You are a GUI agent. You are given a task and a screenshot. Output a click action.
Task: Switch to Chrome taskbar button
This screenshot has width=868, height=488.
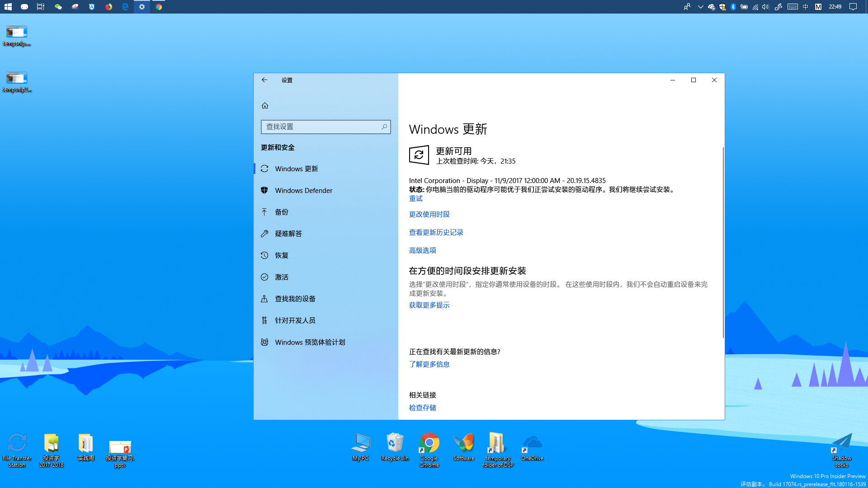pos(159,7)
